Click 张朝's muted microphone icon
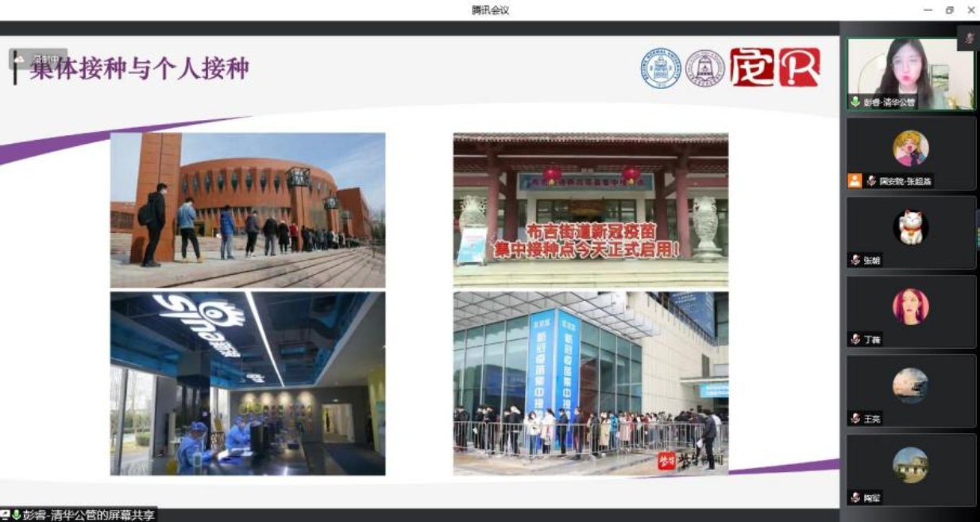This screenshot has width=980, height=522. pyautogui.click(x=855, y=261)
